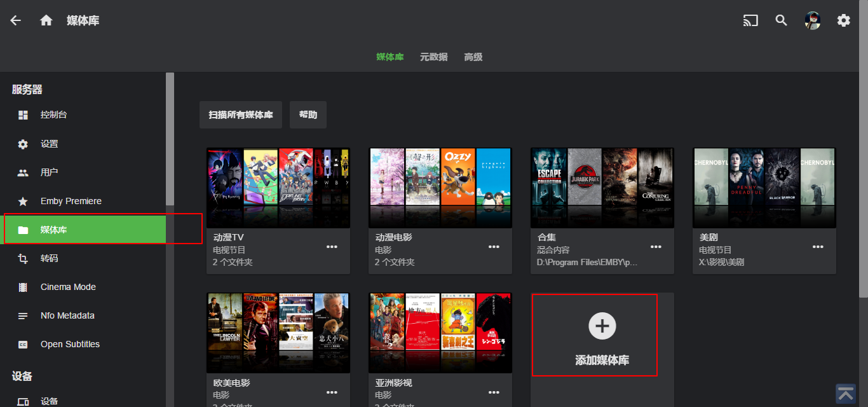
Task: Click the plus icon to add library
Action: pos(602,326)
